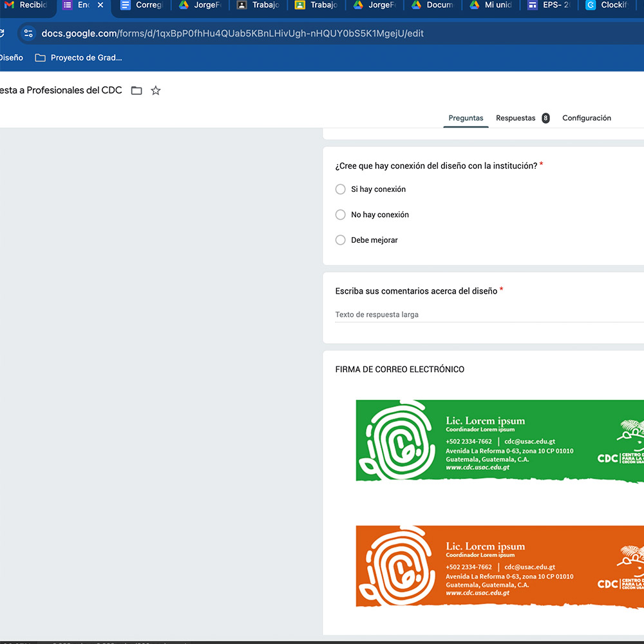Select the green email signature image
Screen dimensions: 644x644
pos(500,442)
